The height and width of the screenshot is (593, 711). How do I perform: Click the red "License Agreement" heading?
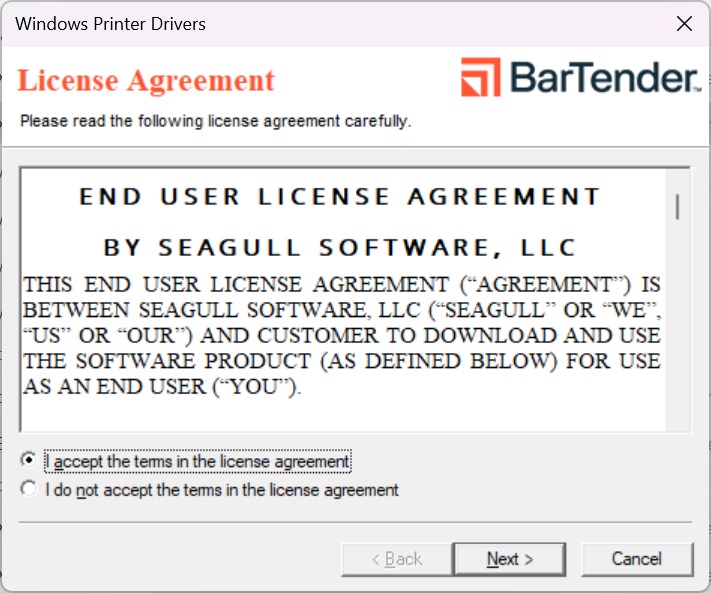click(146, 80)
